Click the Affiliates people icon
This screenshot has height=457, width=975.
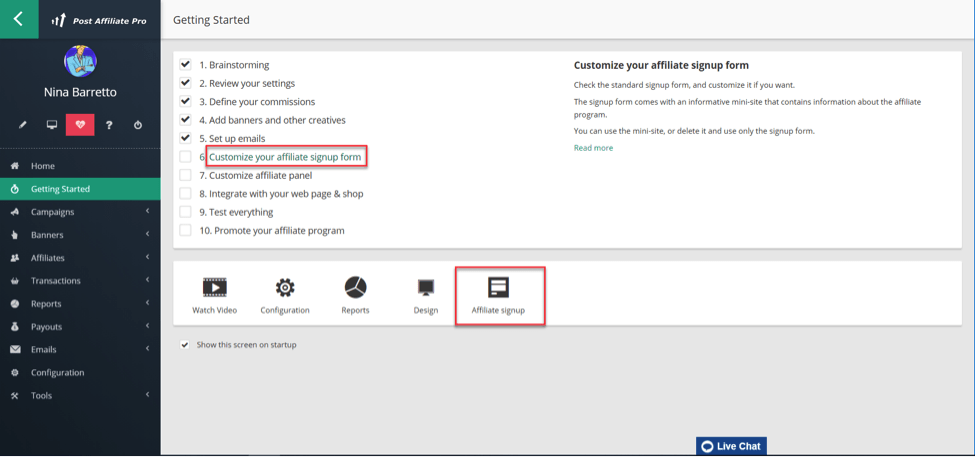(16, 258)
